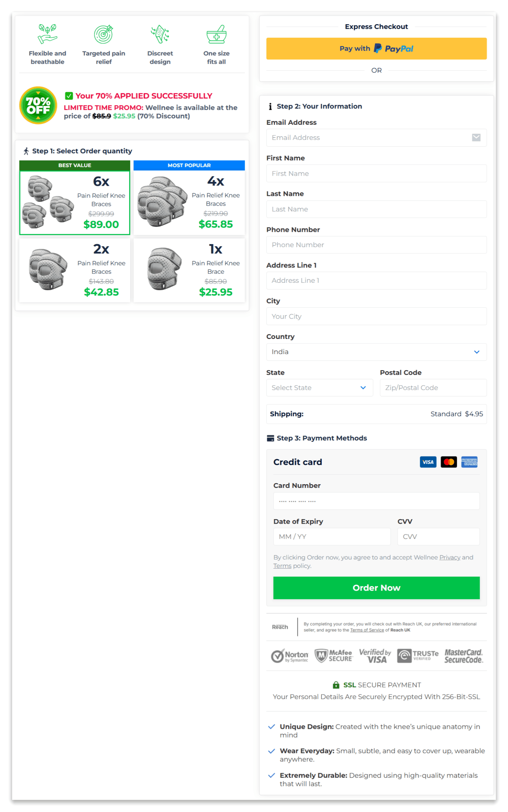
Task: Click the Reach logo
Action: pyautogui.click(x=280, y=627)
